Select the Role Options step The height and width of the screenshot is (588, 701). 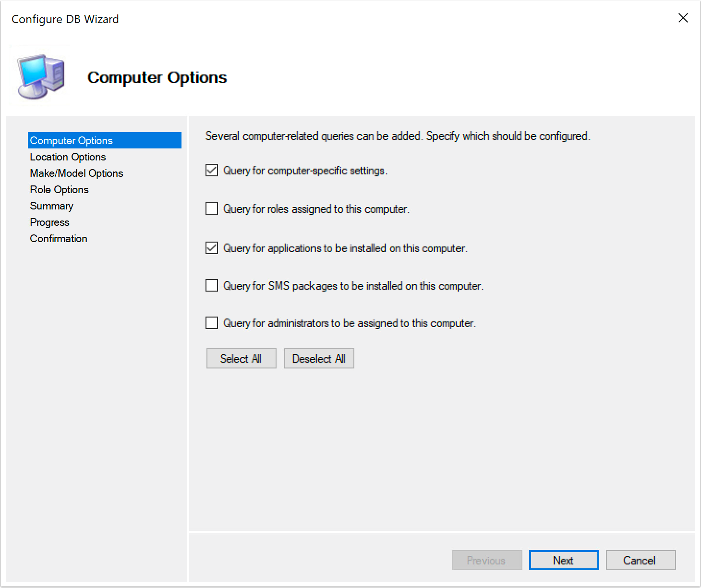pos(59,189)
